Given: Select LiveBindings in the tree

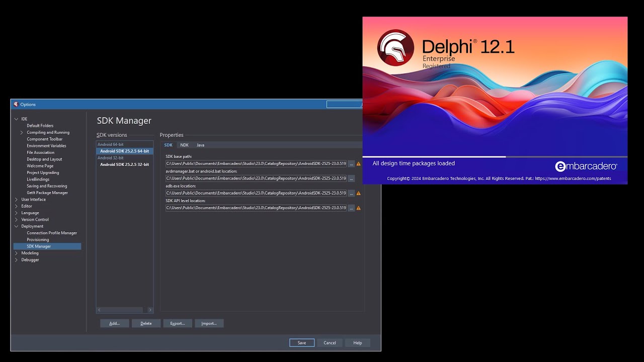Looking at the screenshot, I should tap(38, 179).
